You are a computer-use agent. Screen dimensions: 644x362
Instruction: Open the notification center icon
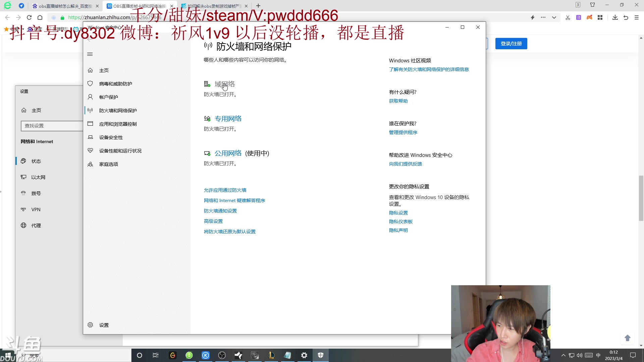pyautogui.click(x=633, y=355)
